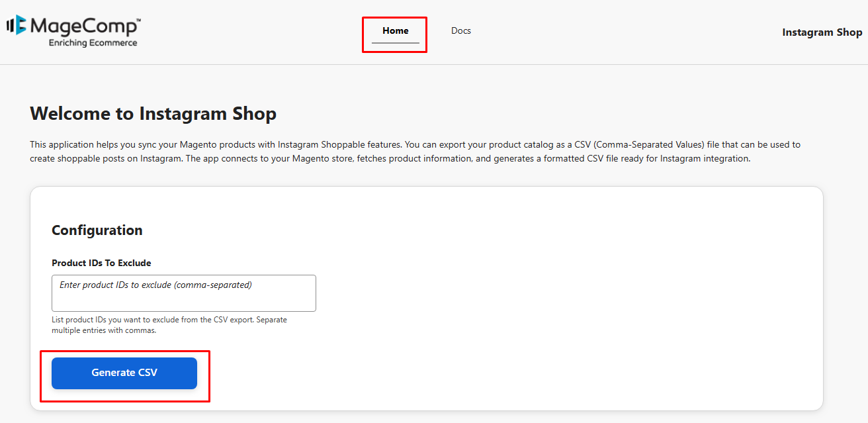Click the Product IDs To Exclude label

(101, 263)
